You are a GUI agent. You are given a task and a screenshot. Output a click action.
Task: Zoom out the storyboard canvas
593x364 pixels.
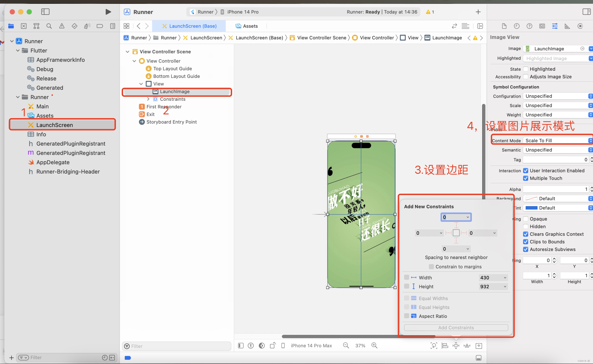point(346,345)
